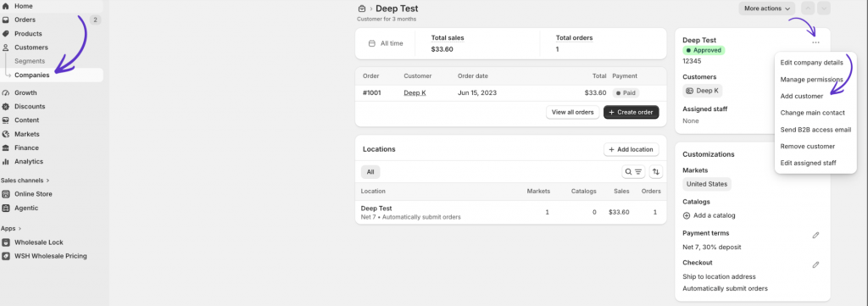Select Edit company details menu item
The height and width of the screenshot is (306, 868).
(x=811, y=63)
